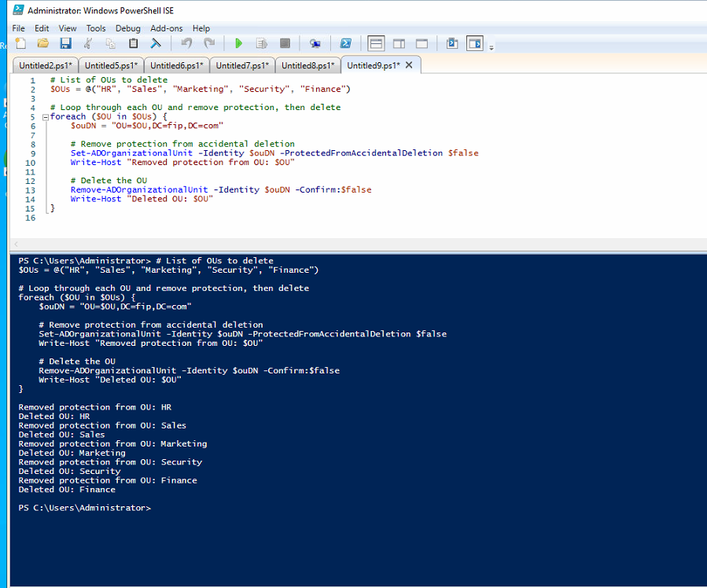Clear the console pane with the squeegee icon

coord(156,43)
